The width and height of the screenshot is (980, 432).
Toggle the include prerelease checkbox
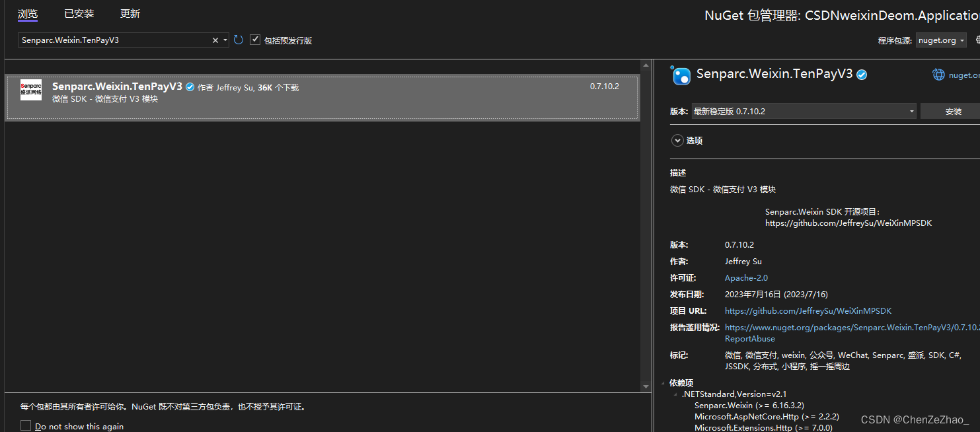(255, 40)
